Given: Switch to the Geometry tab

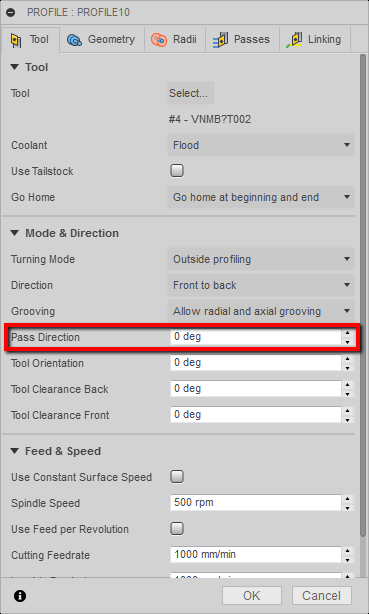Looking at the screenshot, I should [x=101, y=40].
